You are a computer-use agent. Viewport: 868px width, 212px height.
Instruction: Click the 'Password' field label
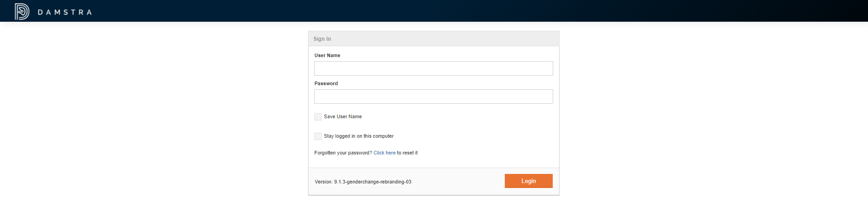(x=326, y=84)
